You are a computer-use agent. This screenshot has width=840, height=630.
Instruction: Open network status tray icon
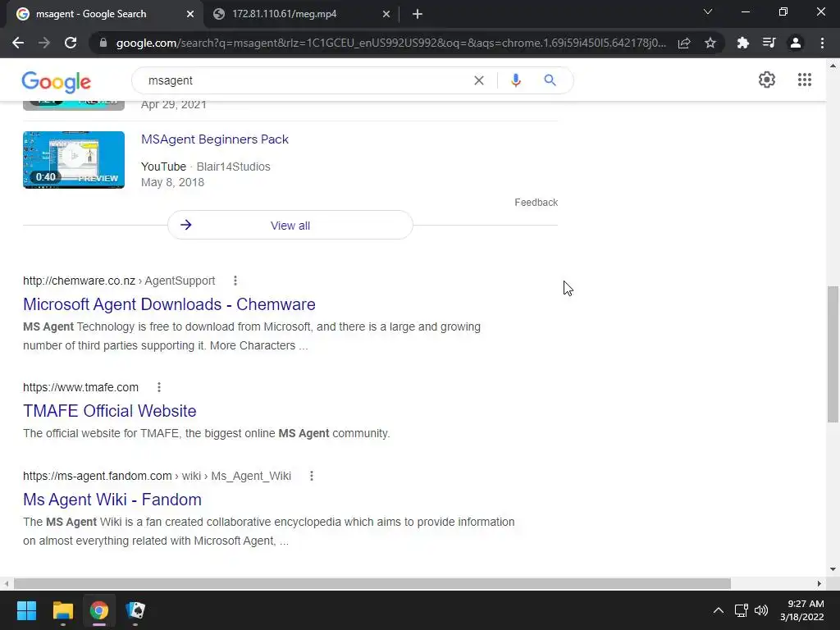[741, 610]
